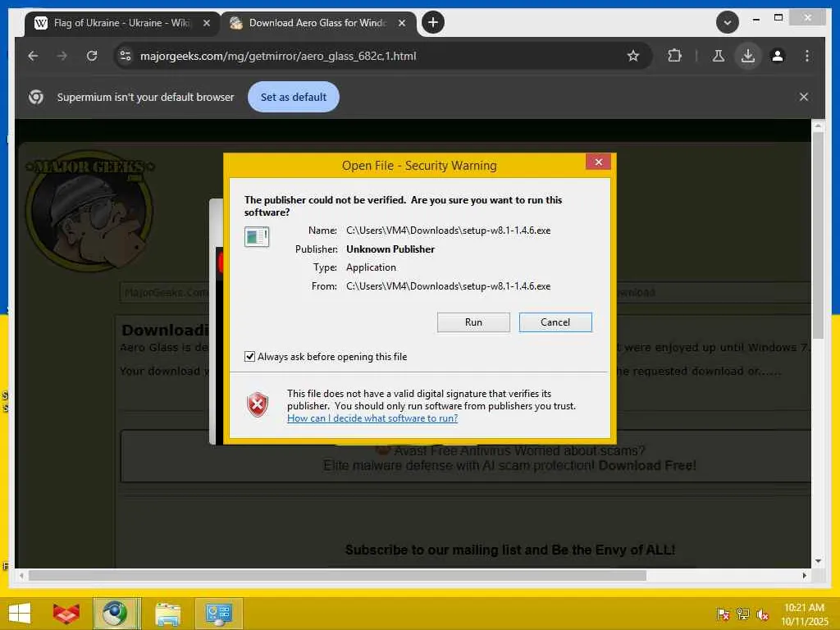The width and height of the screenshot is (840, 630).
Task: Open 'How can I decide what software to run?' link
Action: click(372, 418)
